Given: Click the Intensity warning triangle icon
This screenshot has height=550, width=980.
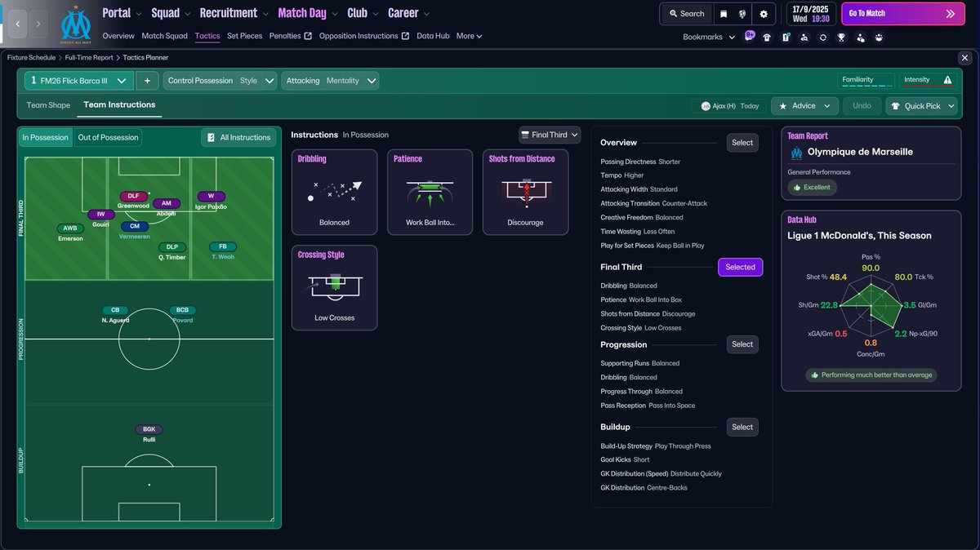Looking at the screenshot, I should (x=947, y=80).
